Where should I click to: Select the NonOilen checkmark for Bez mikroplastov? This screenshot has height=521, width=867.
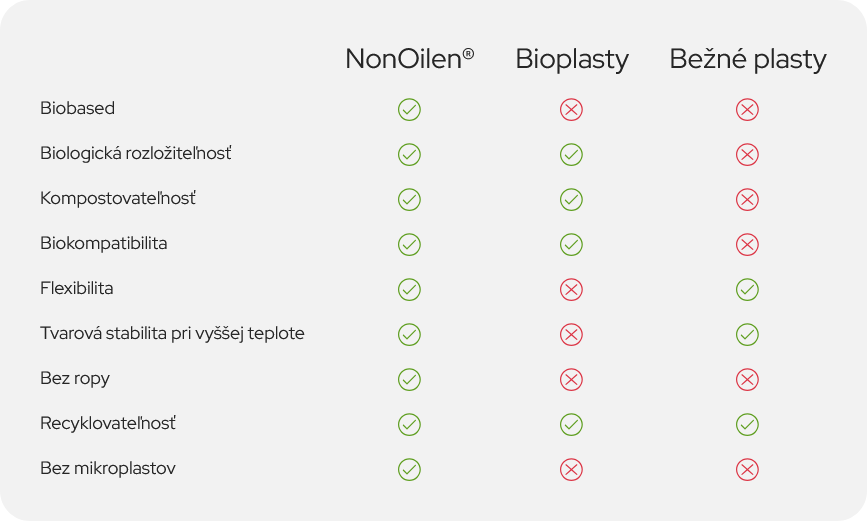pyautogui.click(x=409, y=470)
